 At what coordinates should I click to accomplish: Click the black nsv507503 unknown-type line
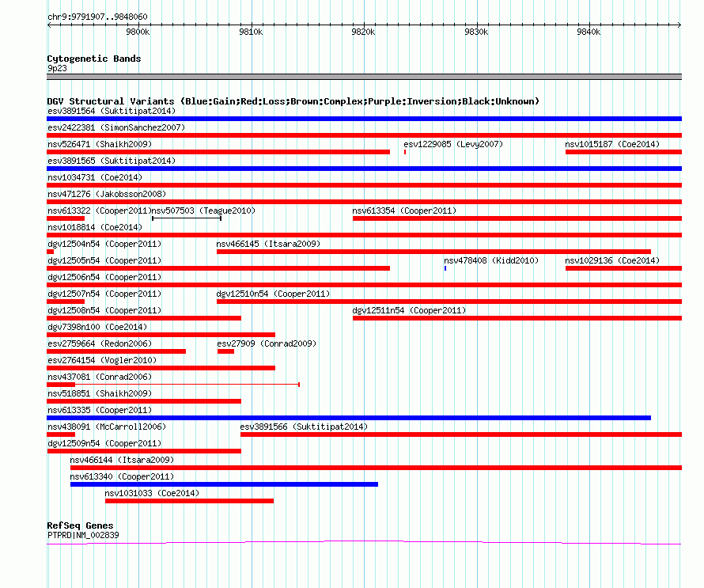tap(187, 218)
